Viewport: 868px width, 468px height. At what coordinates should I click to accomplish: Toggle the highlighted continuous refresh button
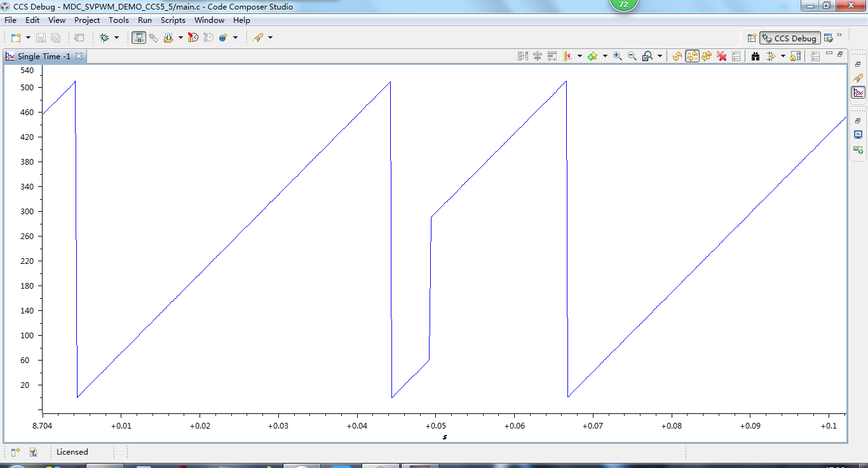point(692,56)
